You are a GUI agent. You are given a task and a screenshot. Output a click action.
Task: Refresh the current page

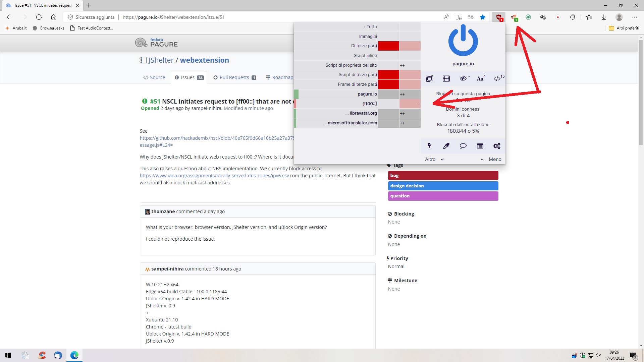click(x=39, y=17)
